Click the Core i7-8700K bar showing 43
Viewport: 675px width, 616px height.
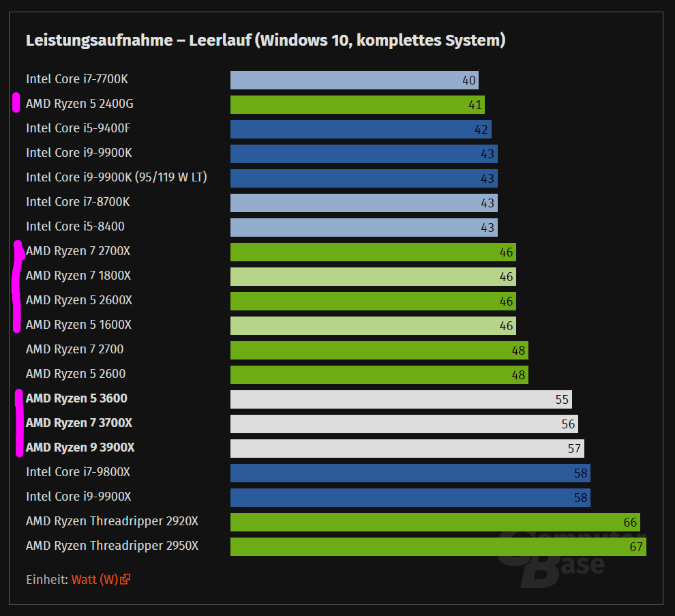pyautogui.click(x=364, y=203)
